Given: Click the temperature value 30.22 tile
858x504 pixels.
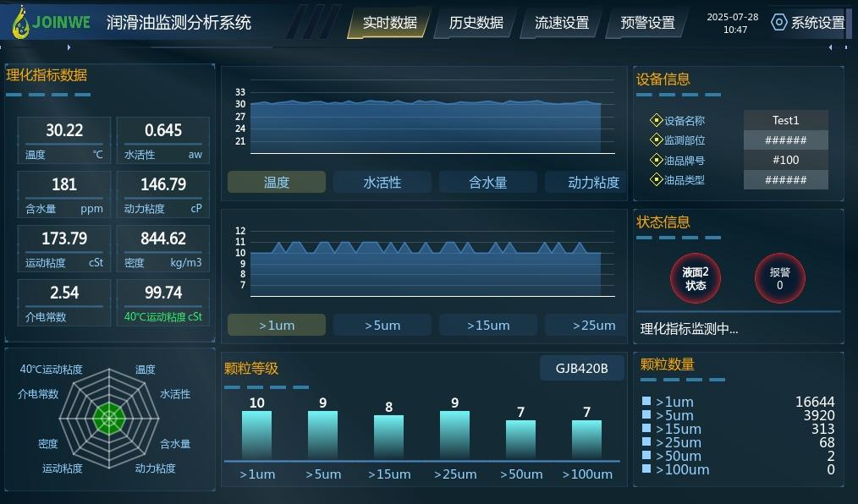Looking at the screenshot, I should point(64,140).
